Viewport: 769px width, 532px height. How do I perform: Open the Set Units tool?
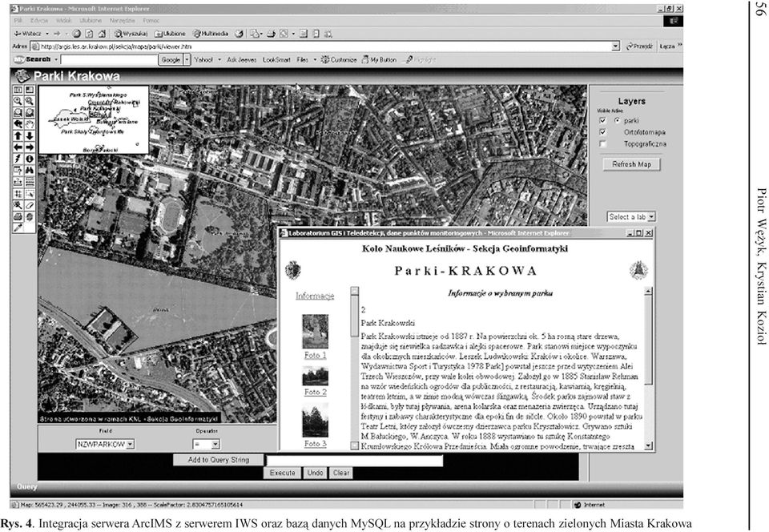click(30, 182)
